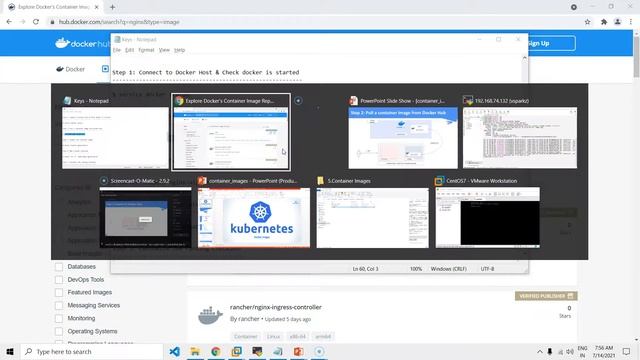Image resolution: width=640 pixels, height=360 pixels.
Task: Check the Monitoring category checkbox
Action: click(x=59, y=318)
